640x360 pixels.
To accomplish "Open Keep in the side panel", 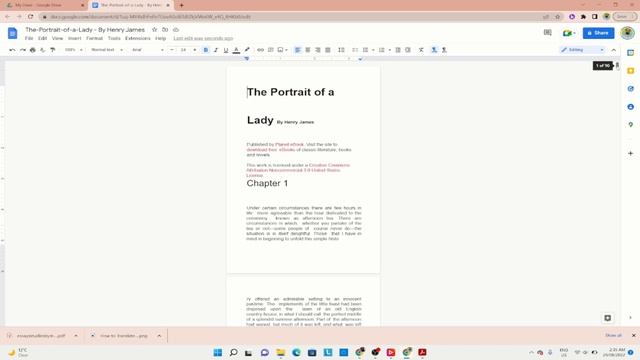I will [x=631, y=71].
